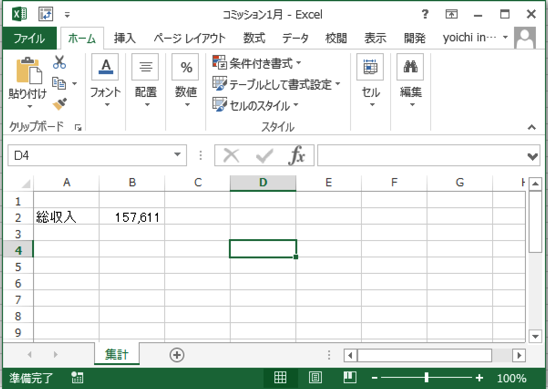Viewport: 548px width, 389px height.
Task: Open Excel help question mark
Action: pyautogui.click(x=425, y=14)
